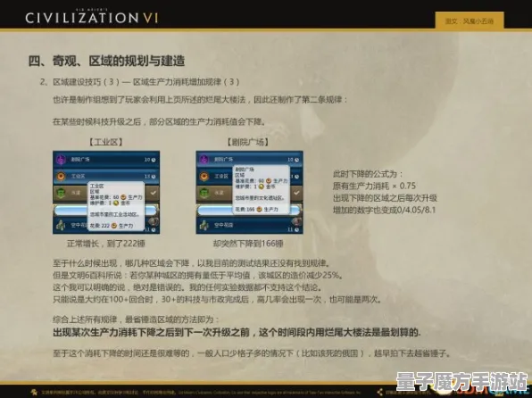The width and height of the screenshot is (532, 398).
Task: Select the 剧院广场 row in the 【工业区】 panel
Action: [106, 159]
